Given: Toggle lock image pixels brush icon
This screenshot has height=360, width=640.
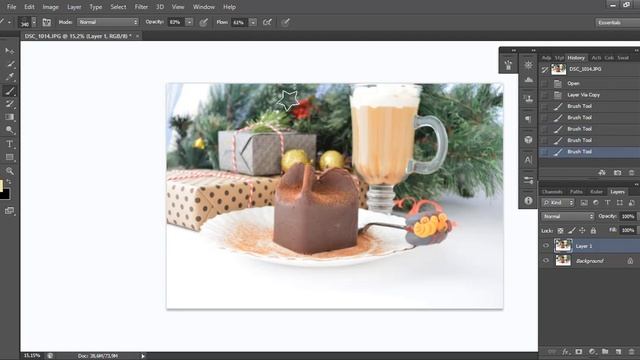Looking at the screenshot, I should [x=571, y=231].
